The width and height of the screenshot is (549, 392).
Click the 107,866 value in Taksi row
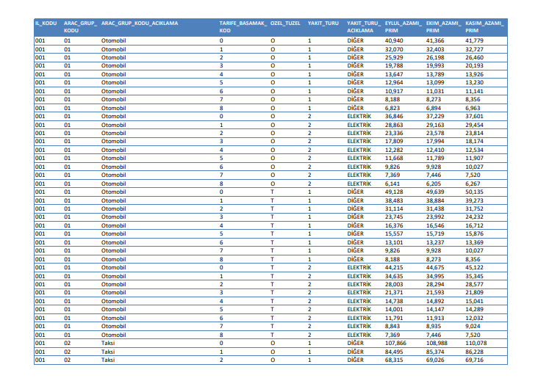pos(396,344)
